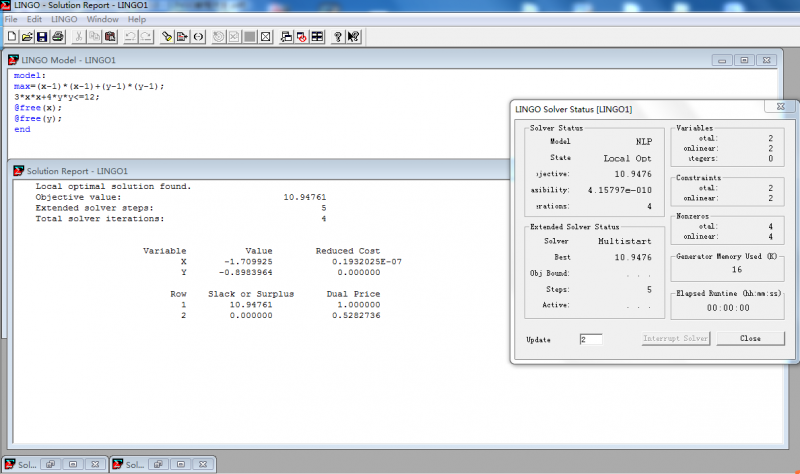
Task: Click the Solution Report - LINGO1 title bar
Action: pyautogui.click(x=260, y=171)
